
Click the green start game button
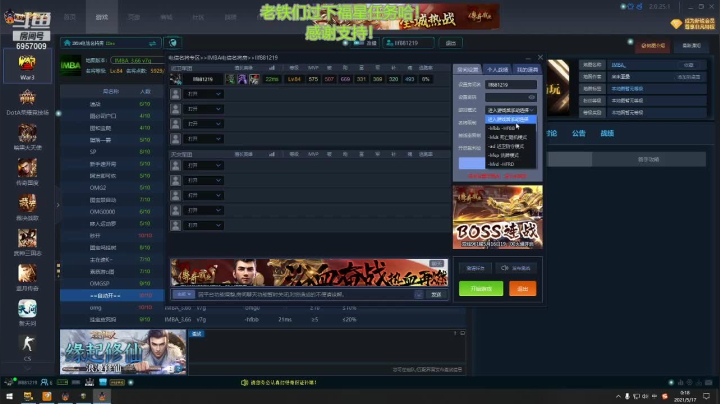481,288
